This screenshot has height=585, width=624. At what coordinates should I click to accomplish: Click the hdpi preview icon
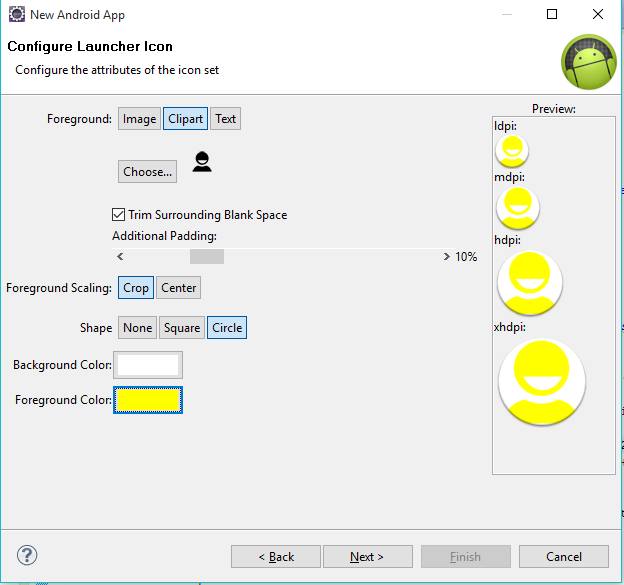click(x=530, y=283)
